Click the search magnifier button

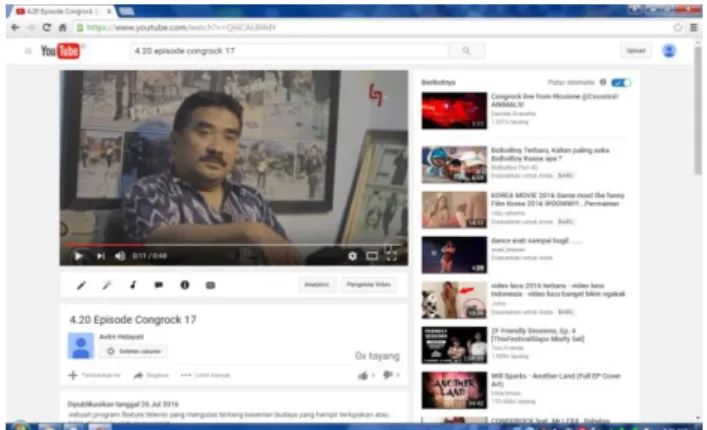point(467,51)
